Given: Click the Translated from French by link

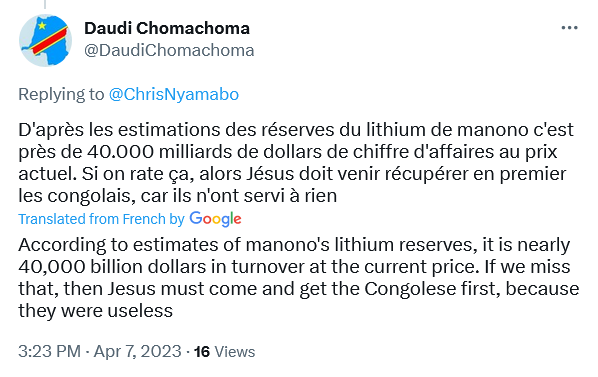Looking at the screenshot, I should tap(101, 219).
